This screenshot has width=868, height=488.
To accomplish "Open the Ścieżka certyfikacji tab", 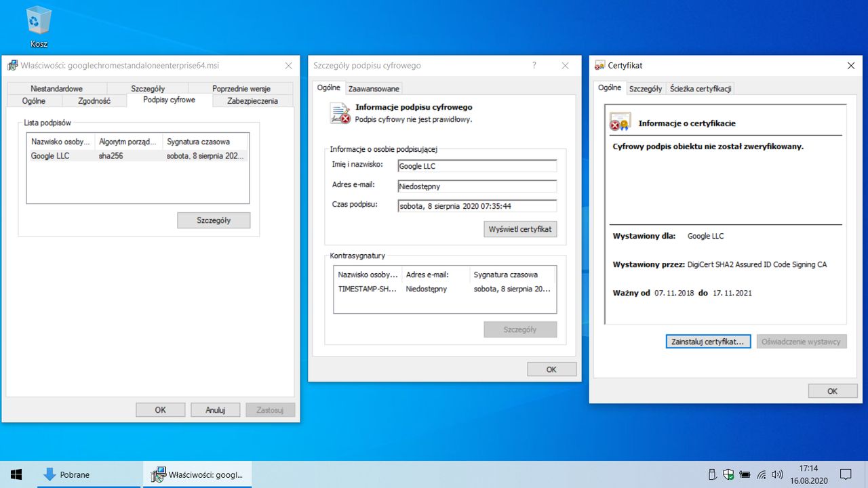I will (x=700, y=89).
